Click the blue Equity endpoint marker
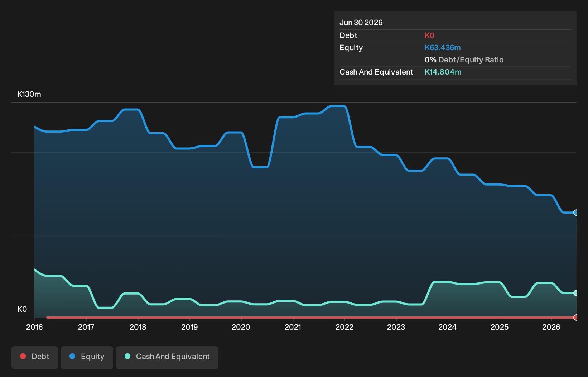Image resolution: width=588 pixels, height=377 pixels. pos(576,213)
